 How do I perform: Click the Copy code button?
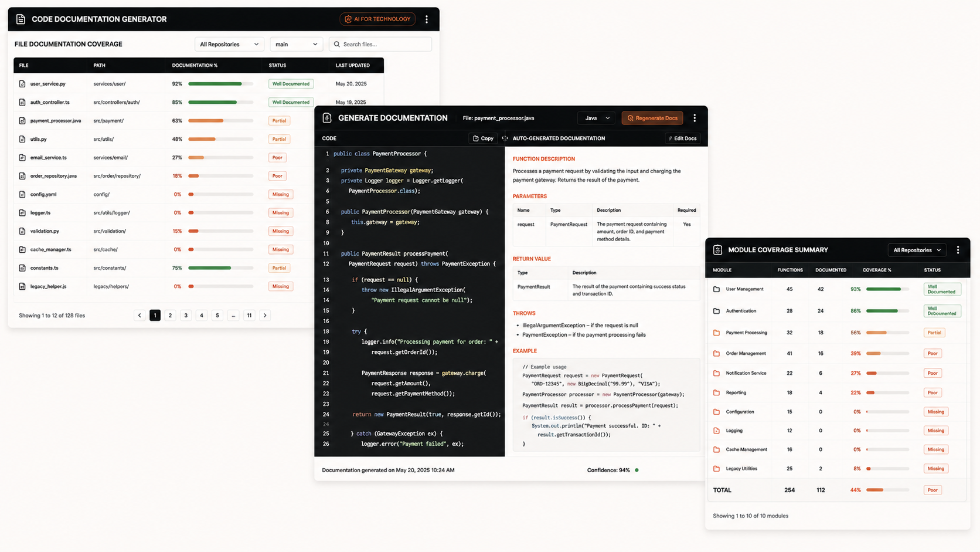point(483,138)
